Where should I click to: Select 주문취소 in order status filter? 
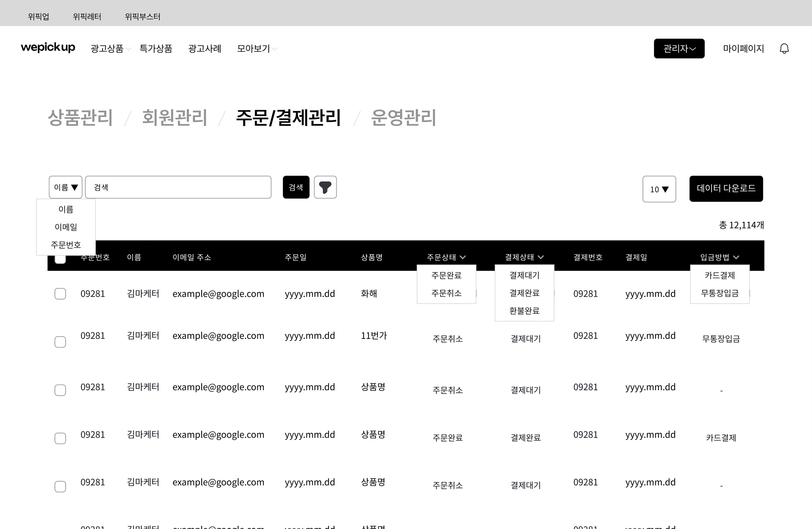(x=446, y=293)
